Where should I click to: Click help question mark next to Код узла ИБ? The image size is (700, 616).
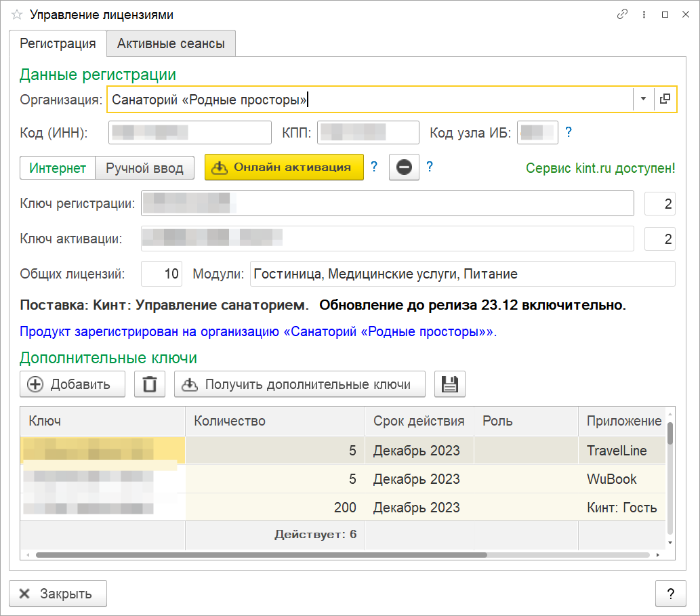[569, 132]
